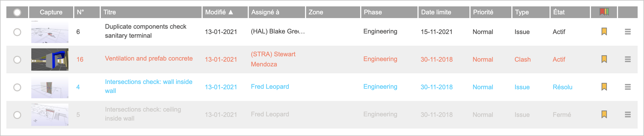Screen dimensions: 644x136
Task: Toggle bookmark on Ventilation and prefab concrete row
Action: (604, 59)
